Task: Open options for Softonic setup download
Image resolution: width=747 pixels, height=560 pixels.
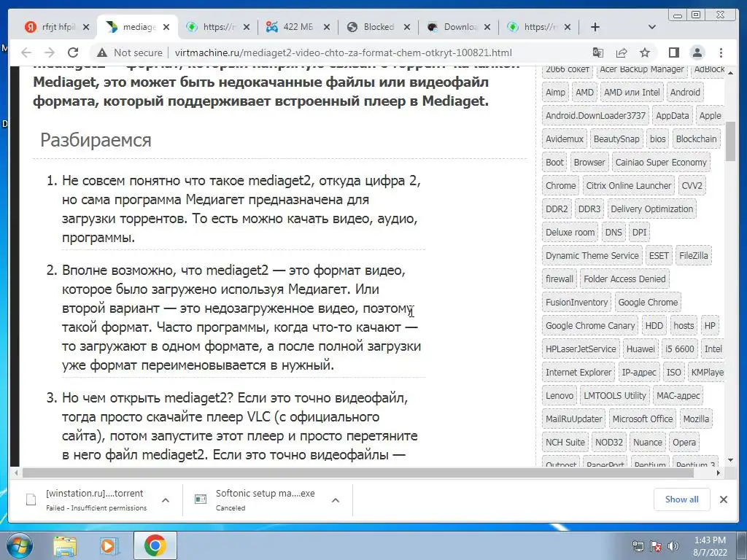Action: tap(336, 500)
